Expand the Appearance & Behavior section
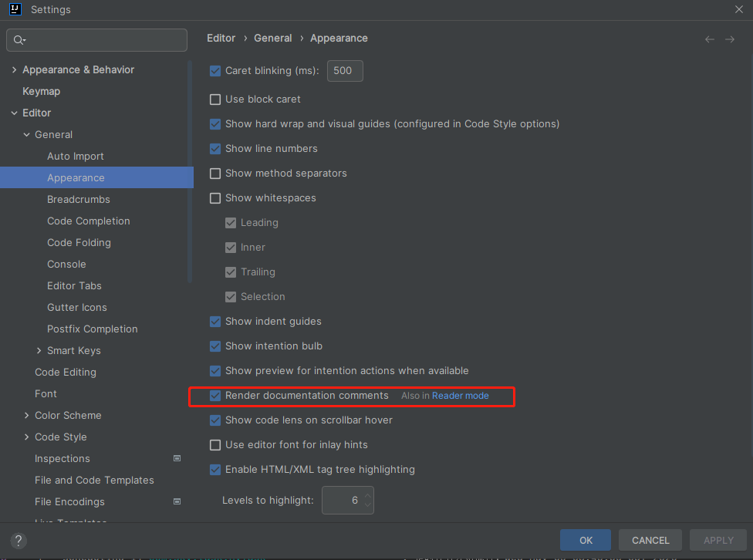 pos(14,70)
